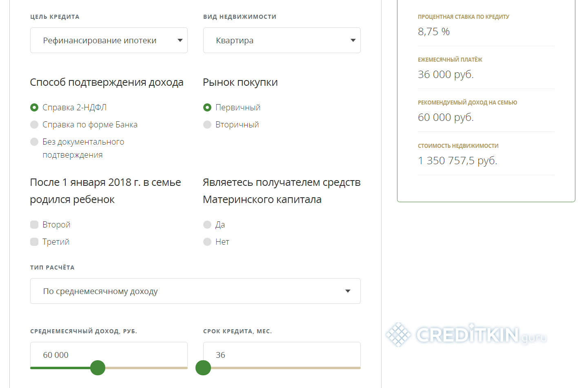Click the loan term slider handle
588x388 pixels.
click(203, 368)
